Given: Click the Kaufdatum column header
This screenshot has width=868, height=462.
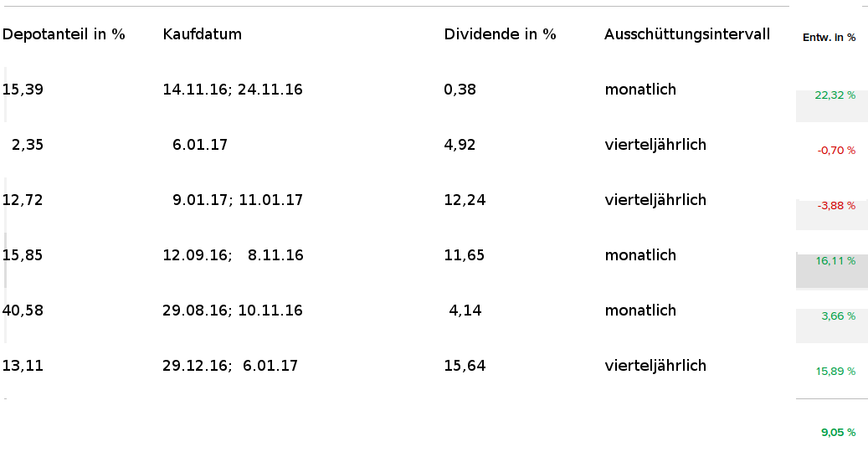Looking at the screenshot, I should [202, 34].
